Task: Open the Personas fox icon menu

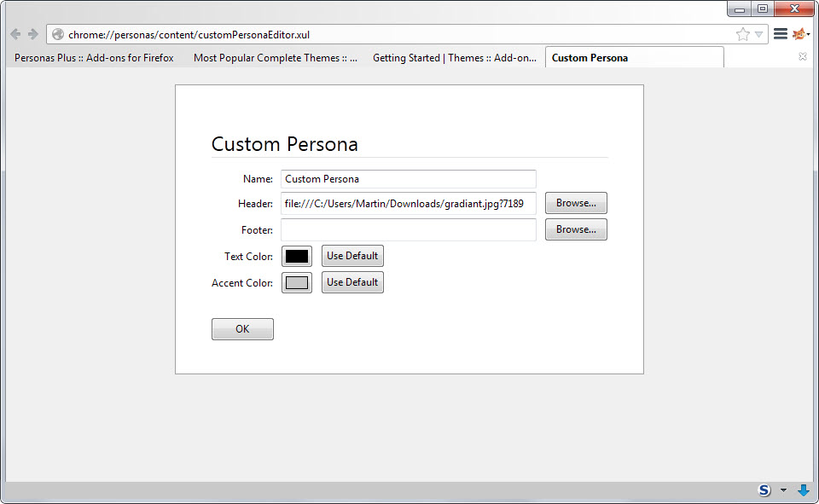Action: pos(801,34)
